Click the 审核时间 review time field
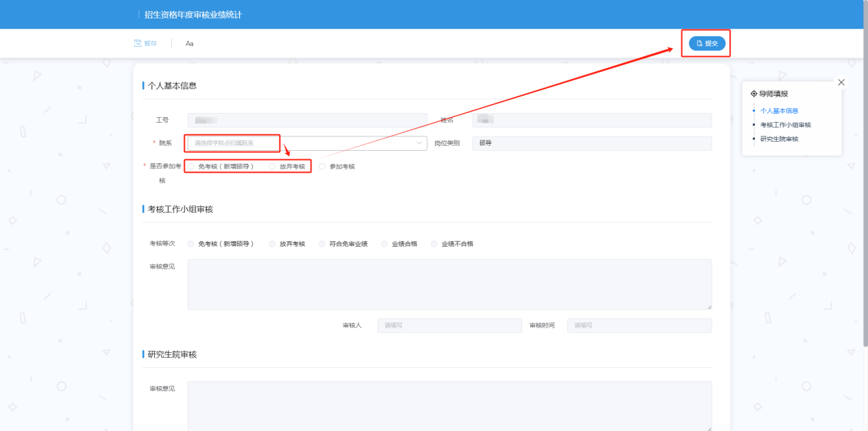The image size is (868, 431). coord(638,325)
